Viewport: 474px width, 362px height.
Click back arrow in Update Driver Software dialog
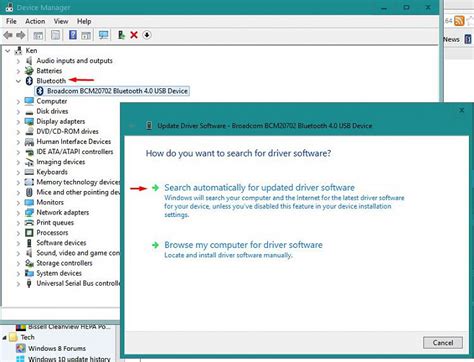(132, 126)
